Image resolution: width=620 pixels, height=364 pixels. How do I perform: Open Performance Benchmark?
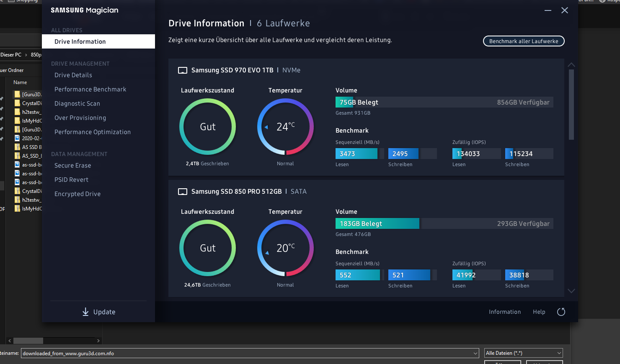(x=90, y=90)
